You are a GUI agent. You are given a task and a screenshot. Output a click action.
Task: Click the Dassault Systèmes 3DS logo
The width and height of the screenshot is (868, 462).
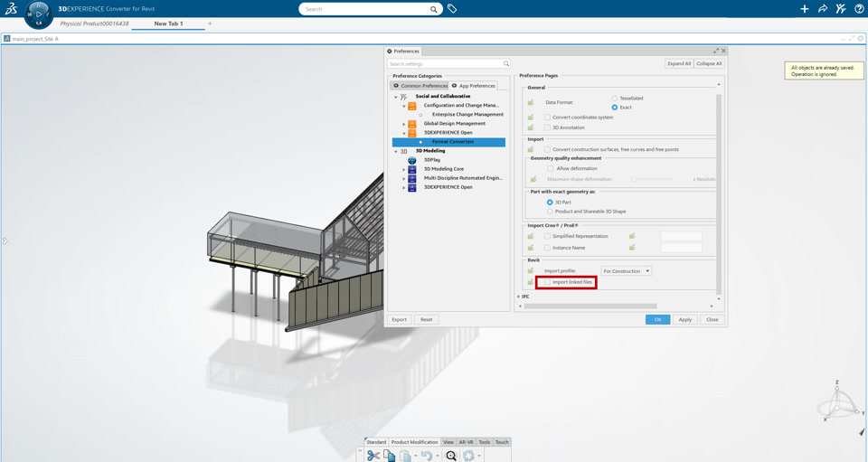(11, 8)
